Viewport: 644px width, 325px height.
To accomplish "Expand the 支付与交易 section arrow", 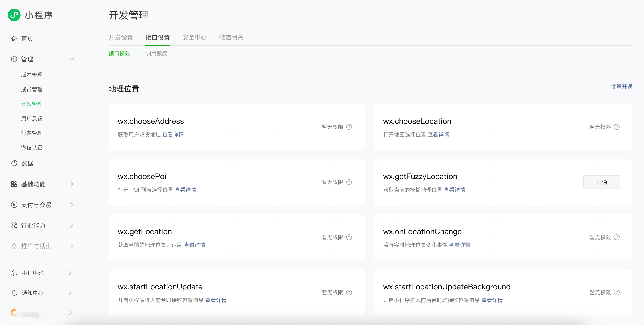I will (72, 205).
